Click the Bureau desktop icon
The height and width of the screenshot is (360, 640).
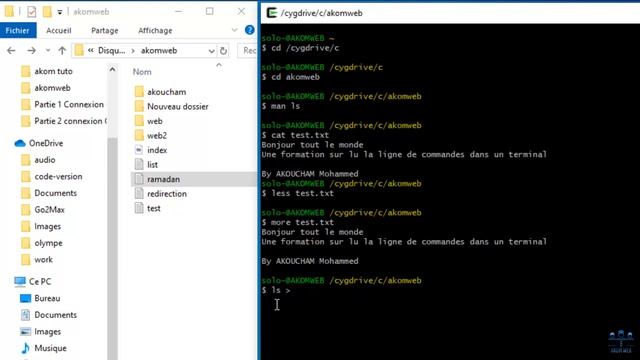pos(25,298)
